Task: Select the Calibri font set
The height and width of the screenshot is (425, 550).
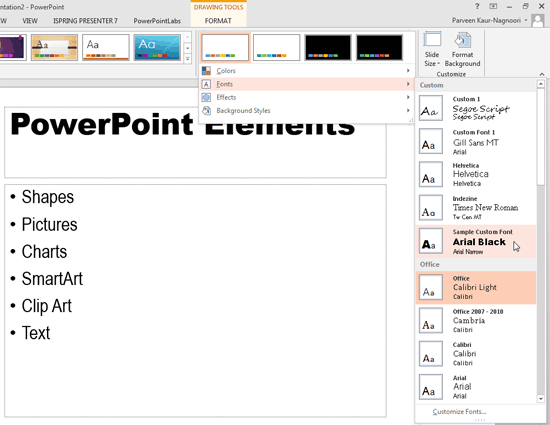Action: [476, 354]
